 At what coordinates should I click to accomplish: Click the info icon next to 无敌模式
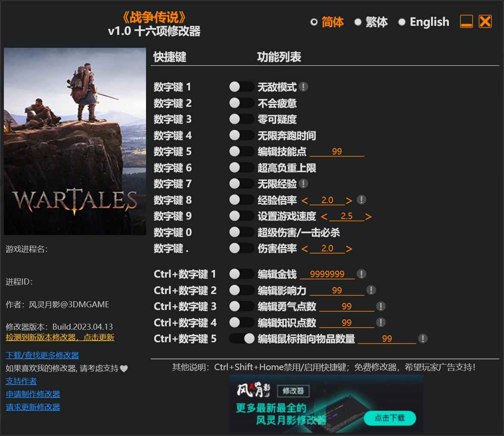[x=303, y=87]
